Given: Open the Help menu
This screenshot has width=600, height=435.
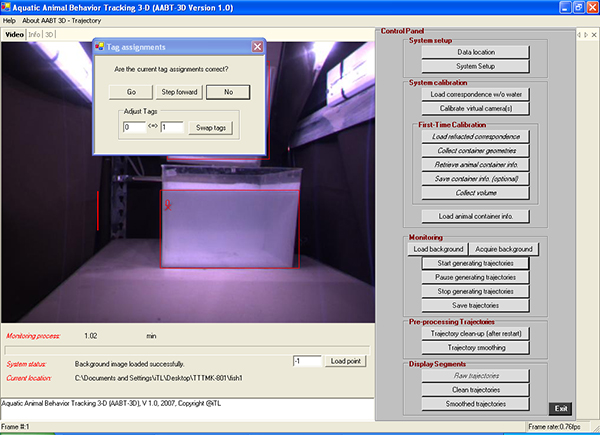Looking at the screenshot, I should click(x=10, y=20).
